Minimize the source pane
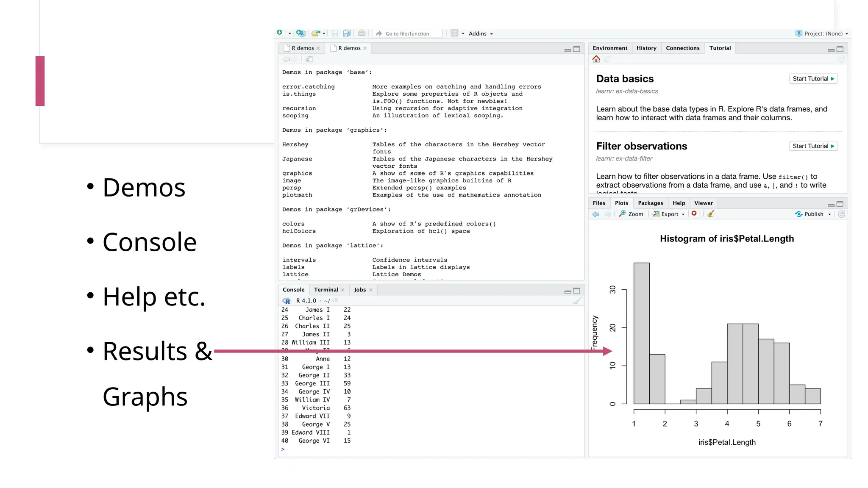This screenshot has height=488, width=868. tap(568, 50)
